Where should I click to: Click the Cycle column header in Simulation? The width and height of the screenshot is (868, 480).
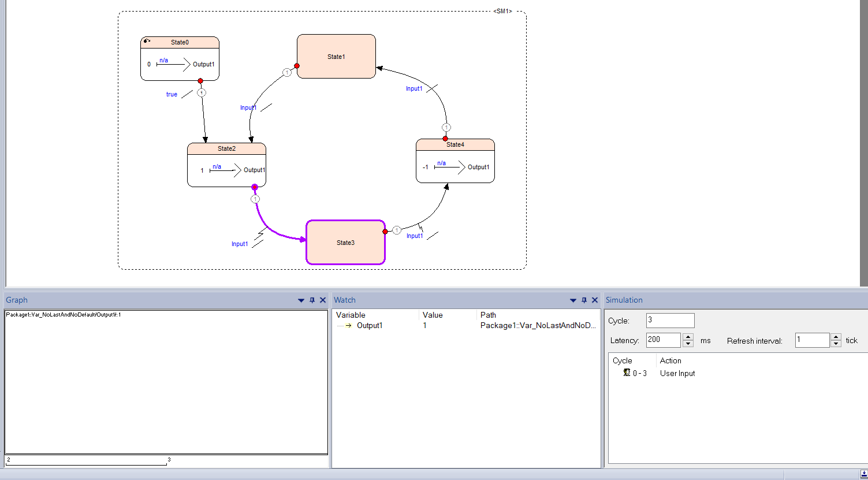(623, 360)
